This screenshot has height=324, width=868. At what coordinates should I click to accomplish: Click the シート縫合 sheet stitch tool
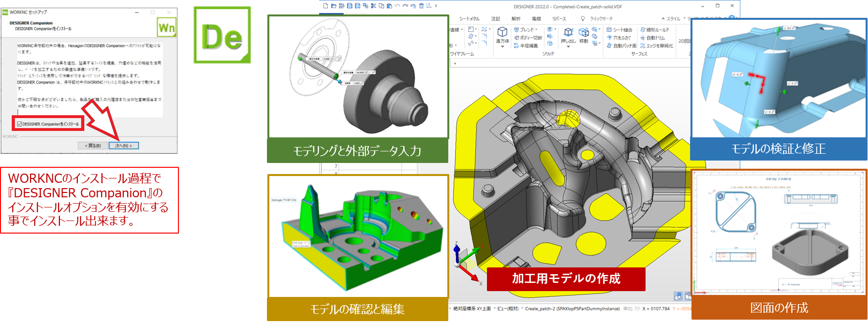(619, 29)
